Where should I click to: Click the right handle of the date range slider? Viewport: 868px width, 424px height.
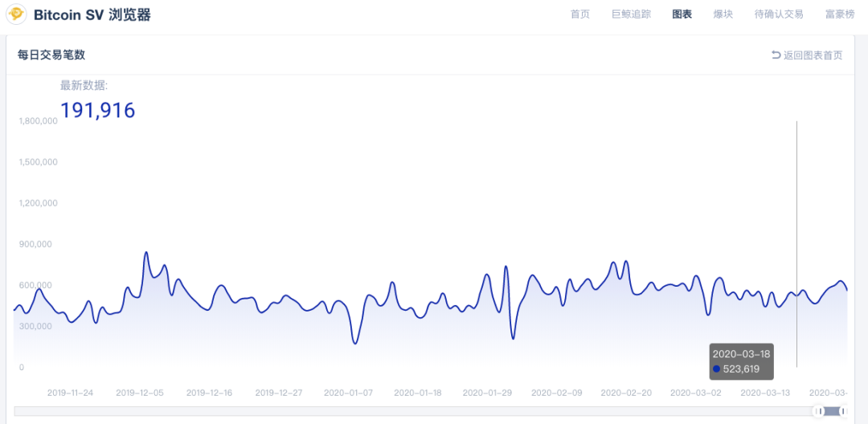click(x=843, y=411)
